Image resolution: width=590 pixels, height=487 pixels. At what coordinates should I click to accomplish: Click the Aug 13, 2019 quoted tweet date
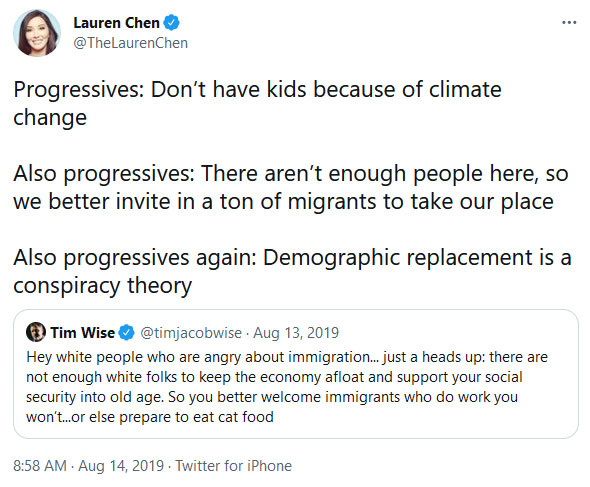click(296, 333)
